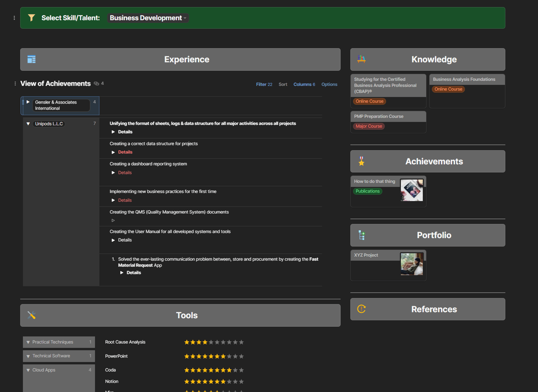
Task: Open the Business Development skill dropdown
Action: [148, 18]
